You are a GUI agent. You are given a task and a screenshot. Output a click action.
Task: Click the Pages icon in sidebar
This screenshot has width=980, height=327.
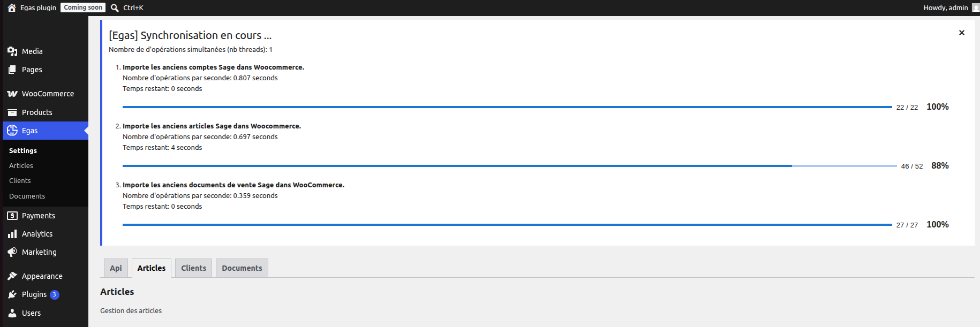click(12, 70)
